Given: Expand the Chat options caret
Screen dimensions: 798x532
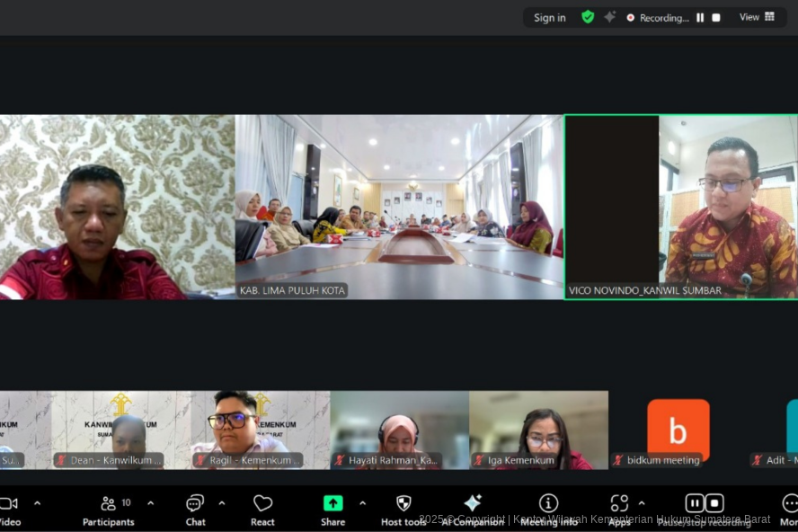Looking at the screenshot, I should click(222, 502).
